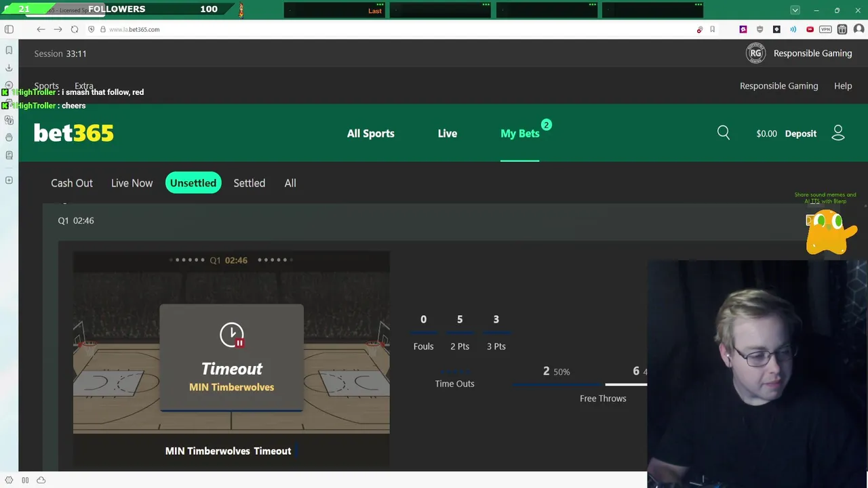
Task: Click the blue sound-wave extension icon
Action: click(x=793, y=29)
